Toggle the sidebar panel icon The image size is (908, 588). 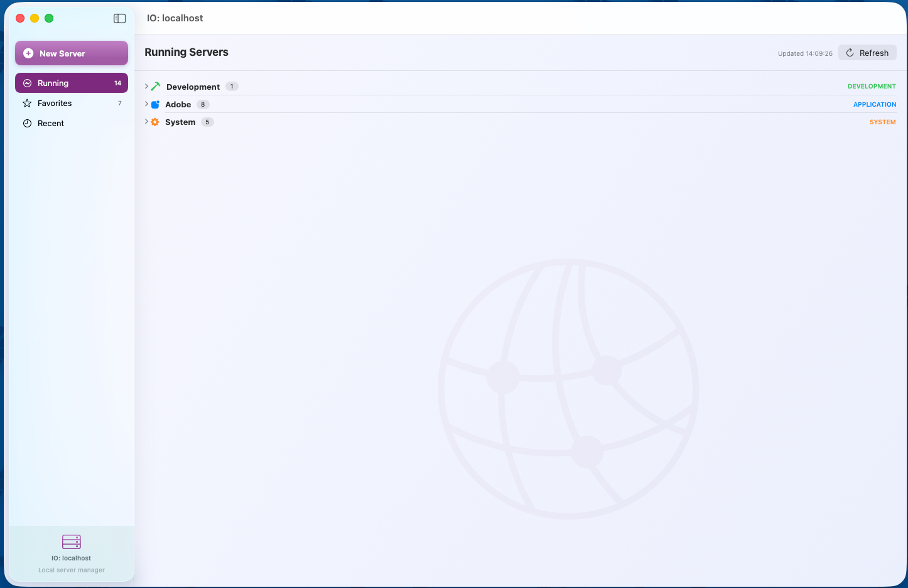[x=119, y=18]
